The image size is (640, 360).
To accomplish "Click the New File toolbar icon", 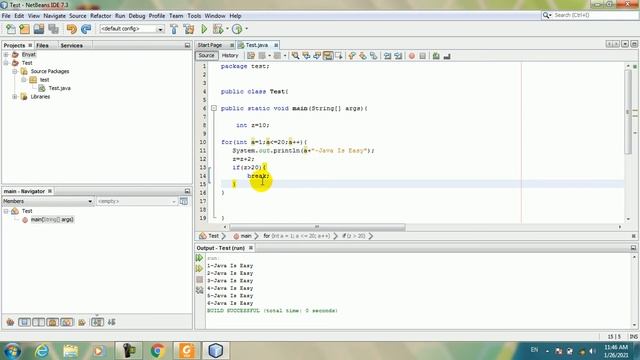I will 11,29.
